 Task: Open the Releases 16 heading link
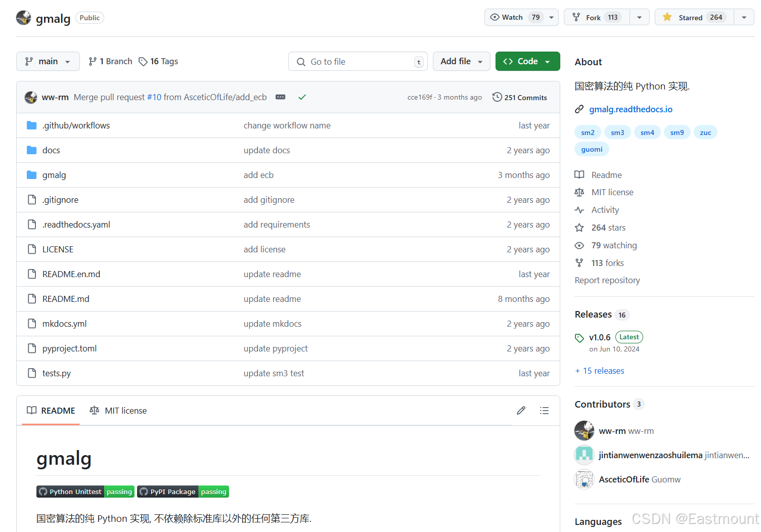(602, 315)
